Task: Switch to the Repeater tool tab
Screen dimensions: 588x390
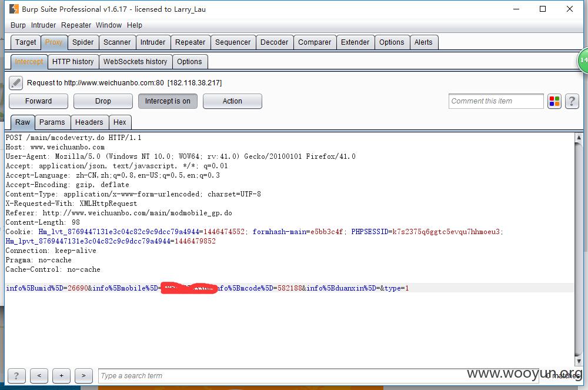Action: [190, 42]
